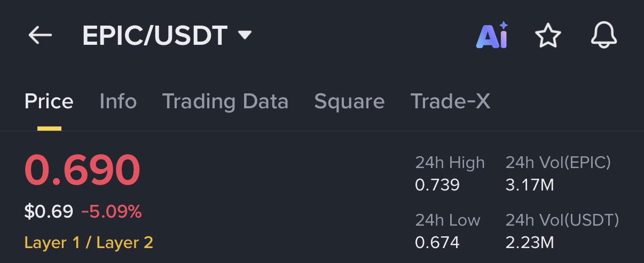644x263 pixels.
Task: Tap the 24h High label
Action: pos(450,163)
